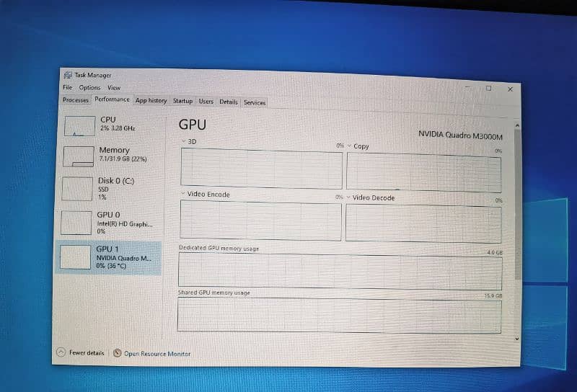577x392 pixels.
Task: Click the Fewer details collapse arrow icon
Action: point(62,352)
